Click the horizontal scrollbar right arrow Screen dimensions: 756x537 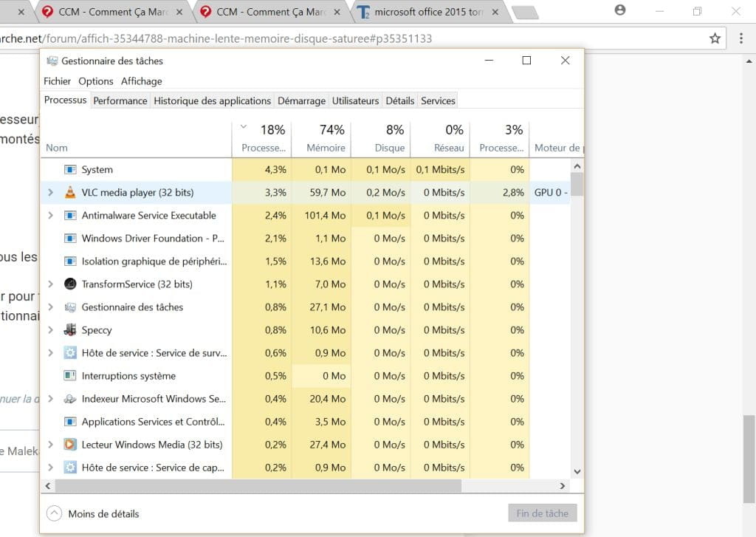click(562, 486)
